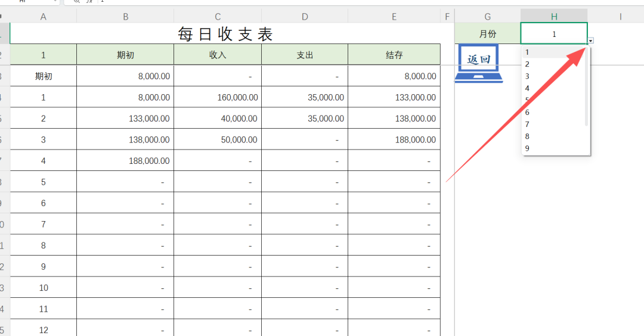The width and height of the screenshot is (644, 336).
Task: Select the 月份 label cell
Action: (488, 34)
